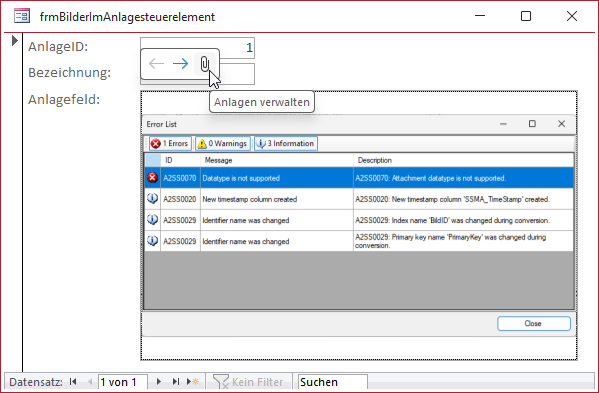Click the record selector triangle
Image resolution: width=599 pixels, height=393 pixels.
15,40
